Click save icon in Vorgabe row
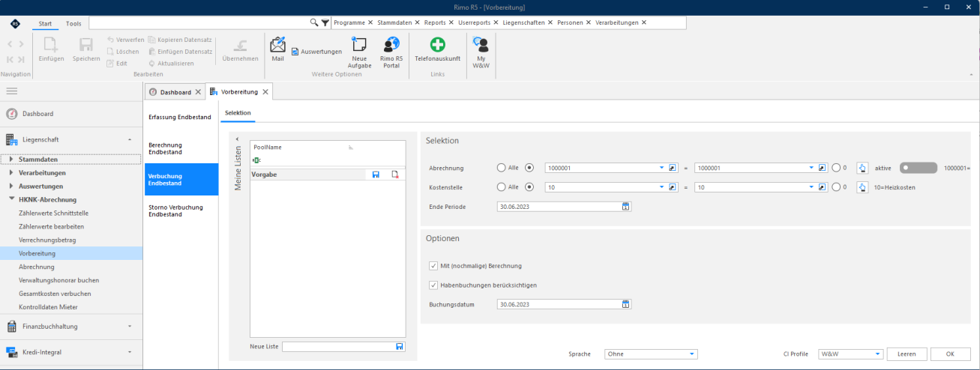This screenshot has height=370, width=980. (x=376, y=174)
